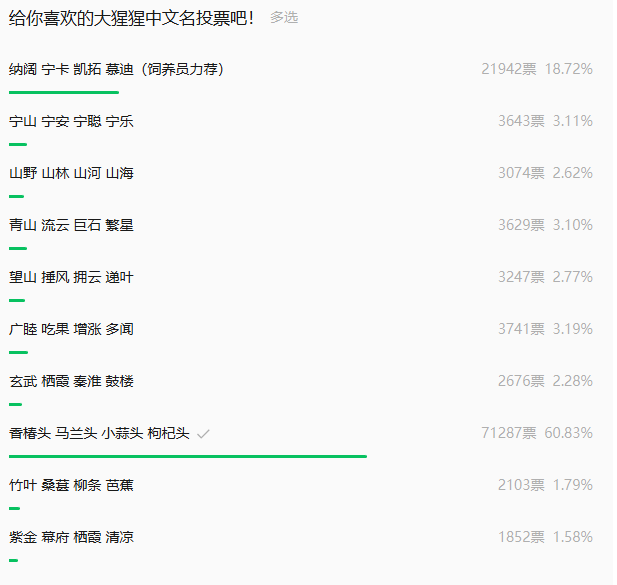This screenshot has height=585, width=617.
Task: Vote for 望山 捶风 拥云 递叶
Action: pos(71,277)
